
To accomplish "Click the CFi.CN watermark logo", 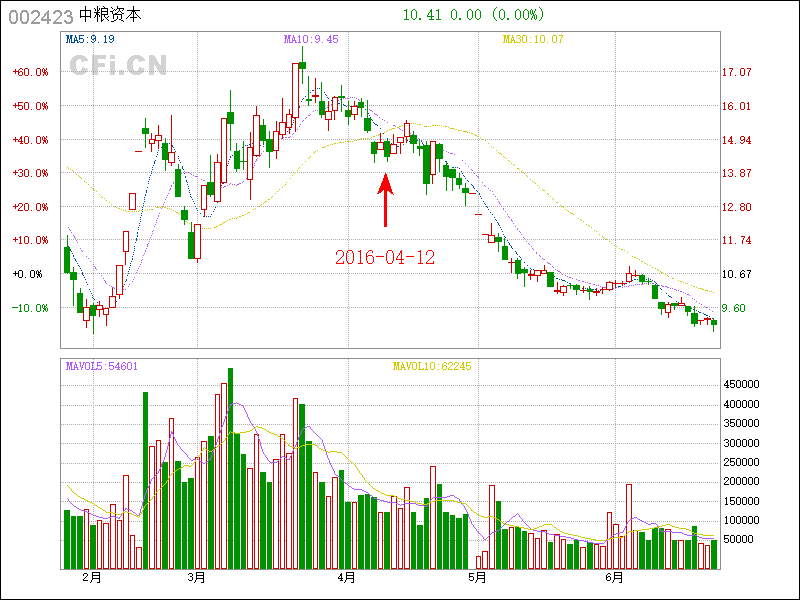I will (117, 65).
